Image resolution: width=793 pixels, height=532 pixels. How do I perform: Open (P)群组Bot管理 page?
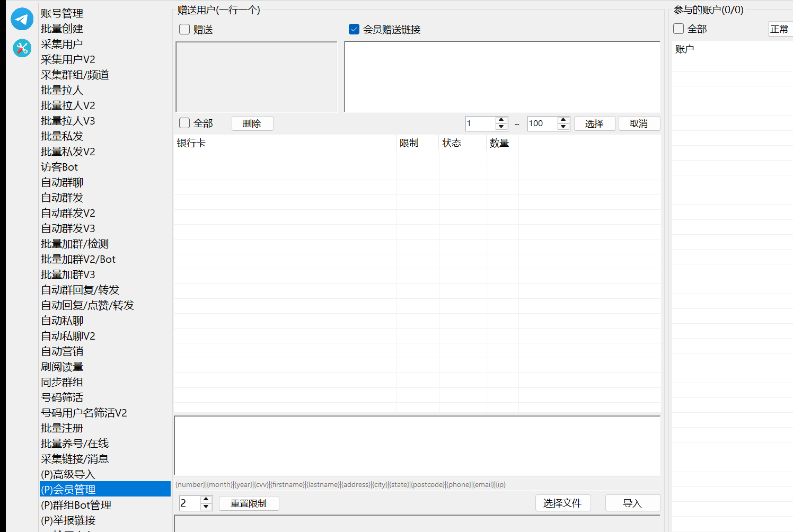click(x=76, y=505)
